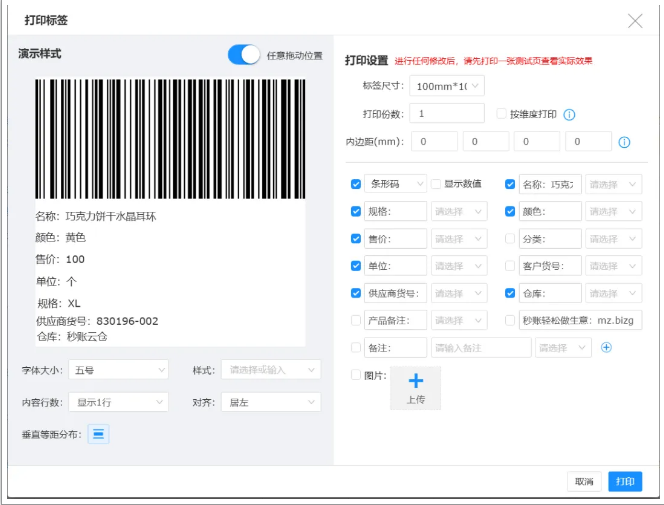Select preview line 规格: XL
This screenshot has height=505, width=664.
59,303
